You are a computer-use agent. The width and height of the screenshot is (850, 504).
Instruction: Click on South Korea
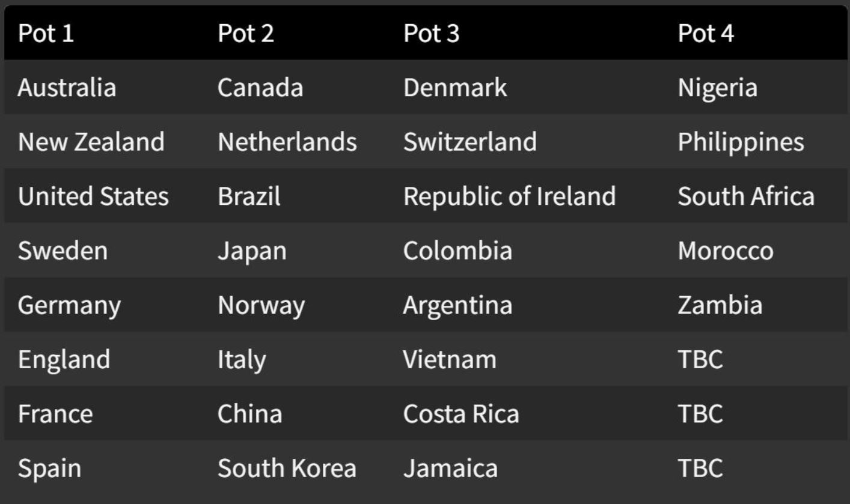287,469
